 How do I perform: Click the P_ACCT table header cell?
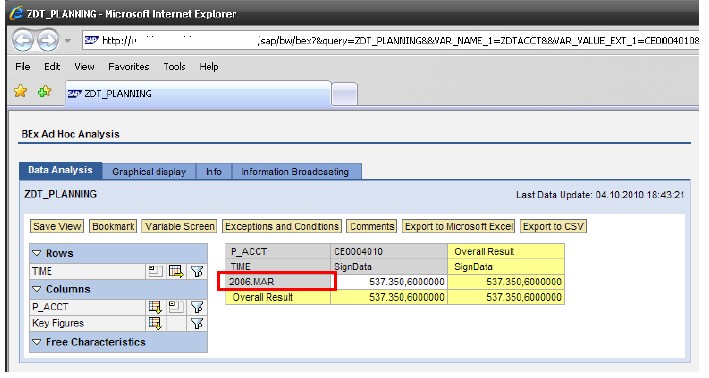278,251
